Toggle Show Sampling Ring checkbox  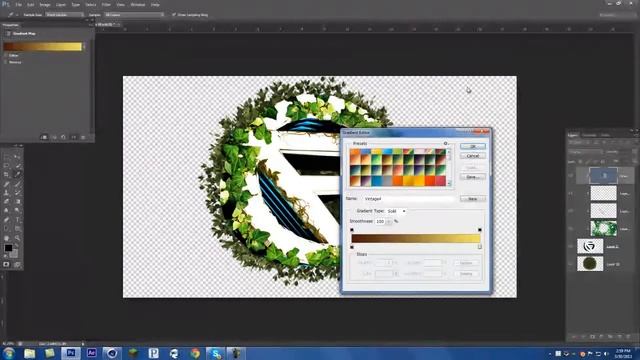[x=173, y=15]
